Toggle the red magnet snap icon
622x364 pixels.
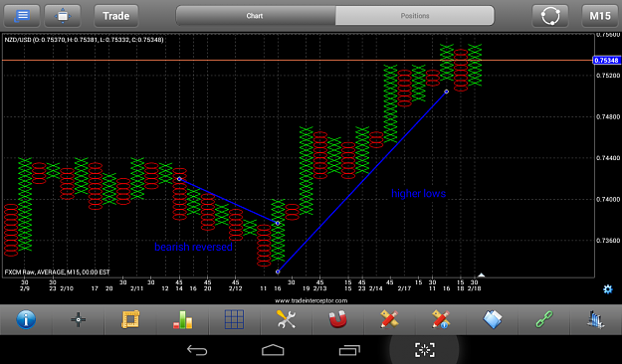[338, 319]
